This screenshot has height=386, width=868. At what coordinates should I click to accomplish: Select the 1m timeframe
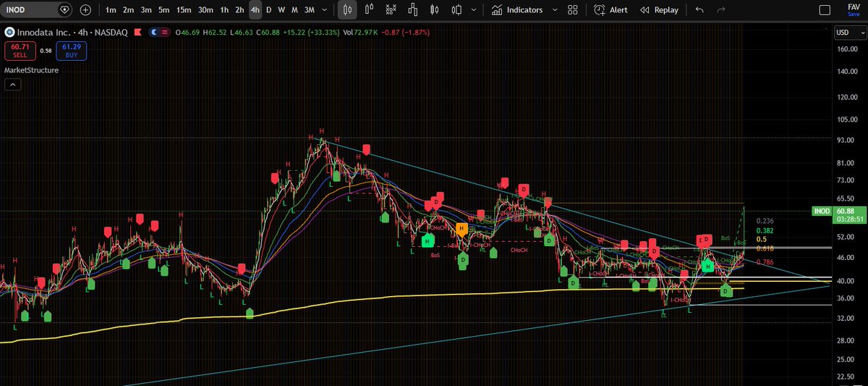(111, 10)
